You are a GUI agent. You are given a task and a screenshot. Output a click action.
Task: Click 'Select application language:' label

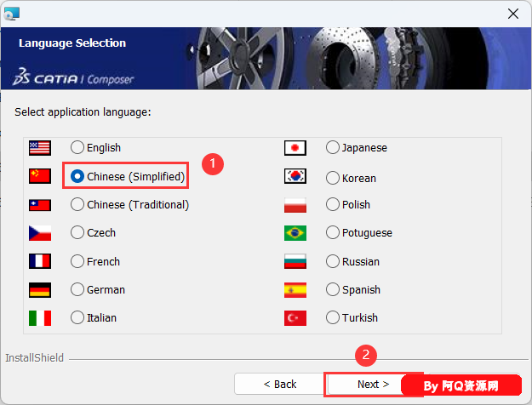[83, 112]
